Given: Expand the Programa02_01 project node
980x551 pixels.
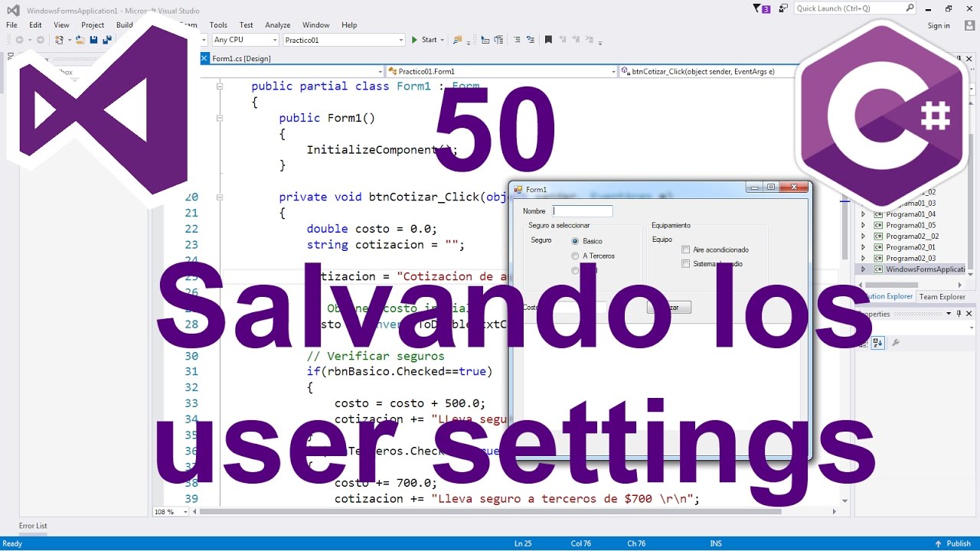Looking at the screenshot, I should pyautogui.click(x=864, y=247).
